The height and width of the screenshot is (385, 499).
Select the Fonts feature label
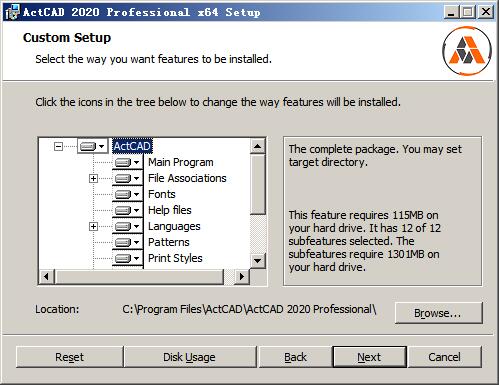coord(162,194)
